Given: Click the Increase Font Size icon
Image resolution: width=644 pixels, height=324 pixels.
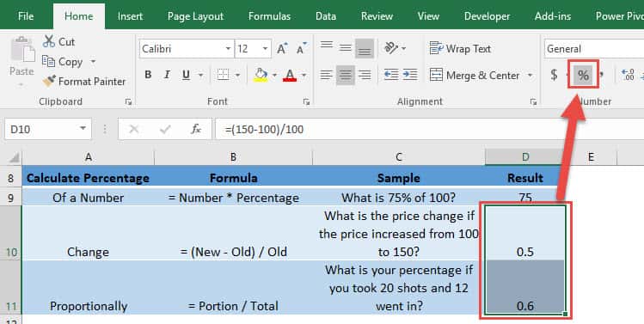Looking at the screenshot, I should (x=282, y=48).
